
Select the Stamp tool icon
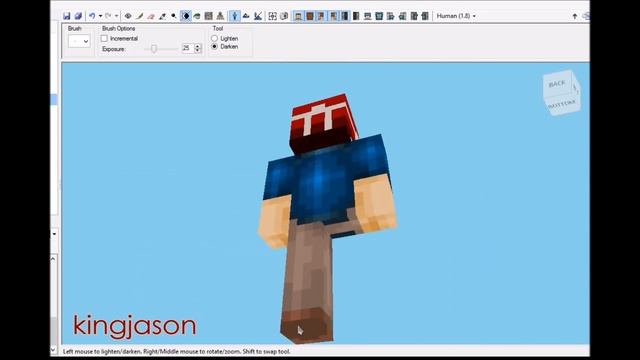220,16
